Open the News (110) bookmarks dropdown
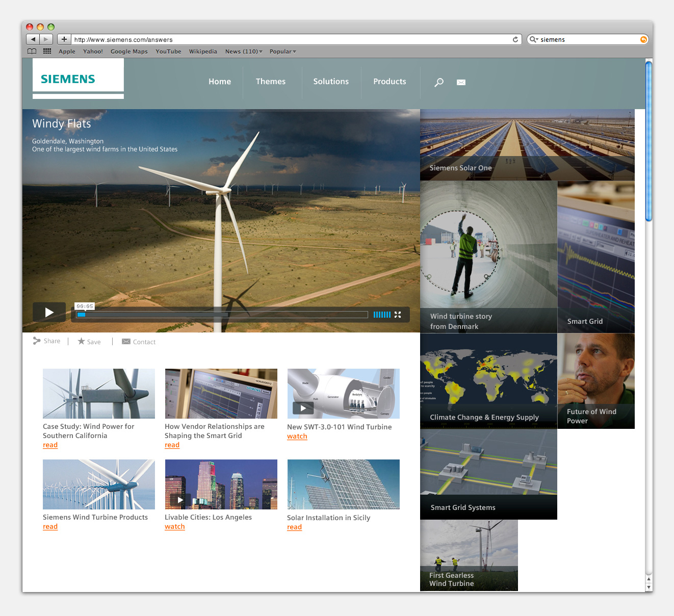The height and width of the screenshot is (616, 674). (x=244, y=52)
